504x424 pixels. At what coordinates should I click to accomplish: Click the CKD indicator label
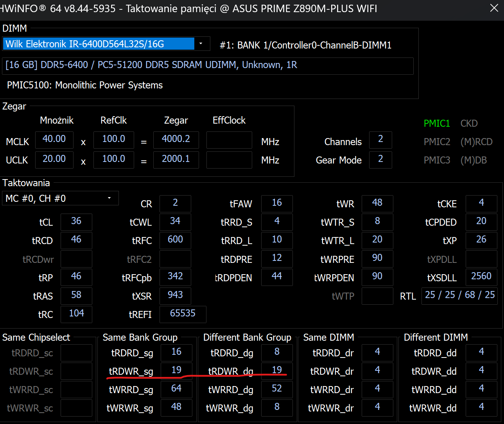pos(469,124)
